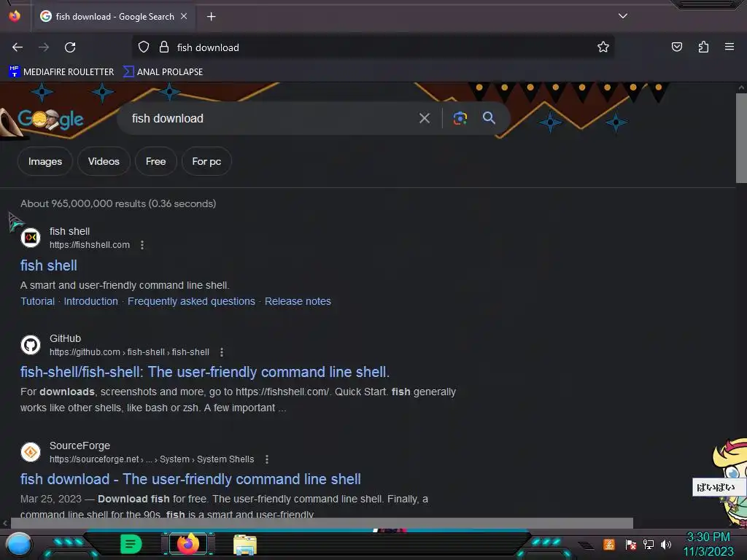Open the Java update tray icon
The width and height of the screenshot is (747, 560).
pos(608,544)
